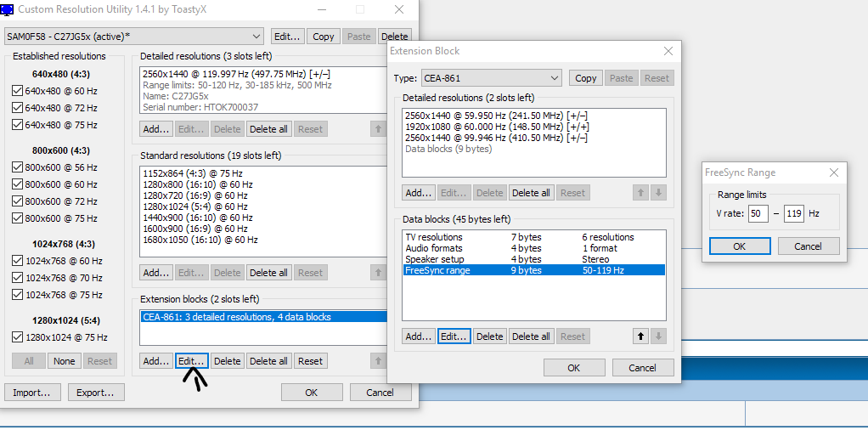Confirm FreeSync Range with OK
Image resolution: width=868 pixels, height=441 pixels.
740,246
